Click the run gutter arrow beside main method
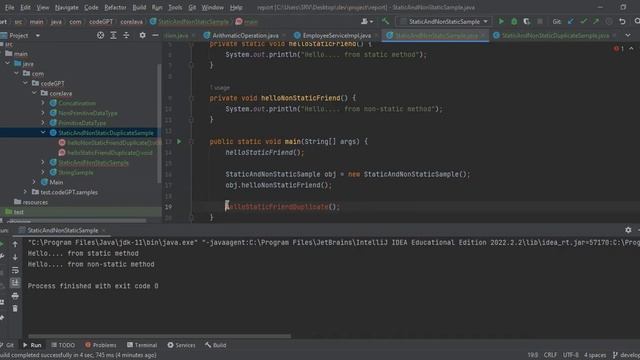 coord(179,142)
